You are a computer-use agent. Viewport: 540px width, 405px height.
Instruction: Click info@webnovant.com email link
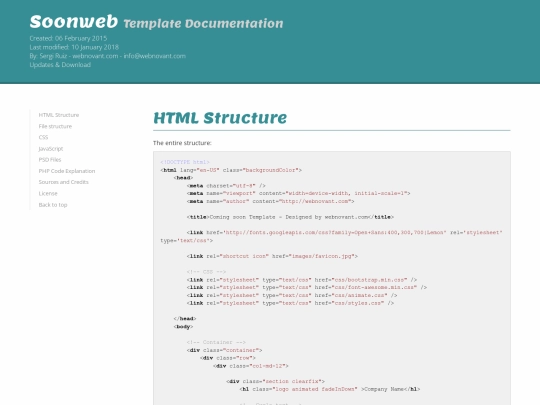point(155,56)
